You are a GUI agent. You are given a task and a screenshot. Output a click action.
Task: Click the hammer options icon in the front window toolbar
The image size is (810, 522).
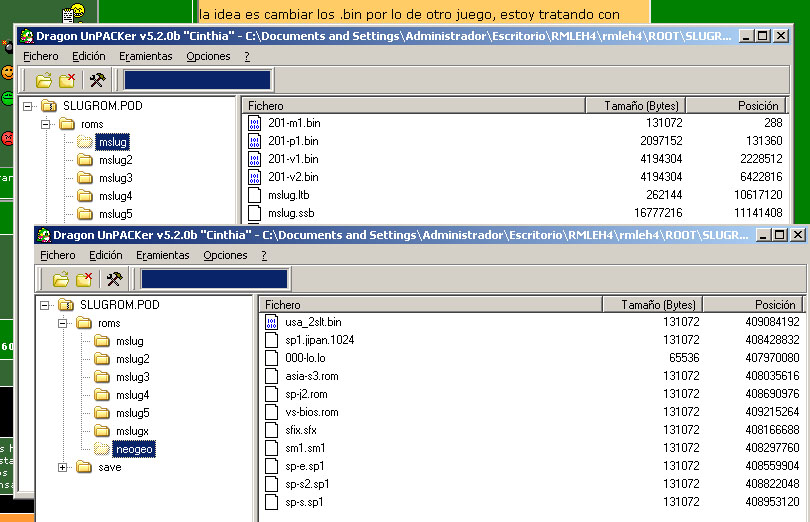click(114, 279)
